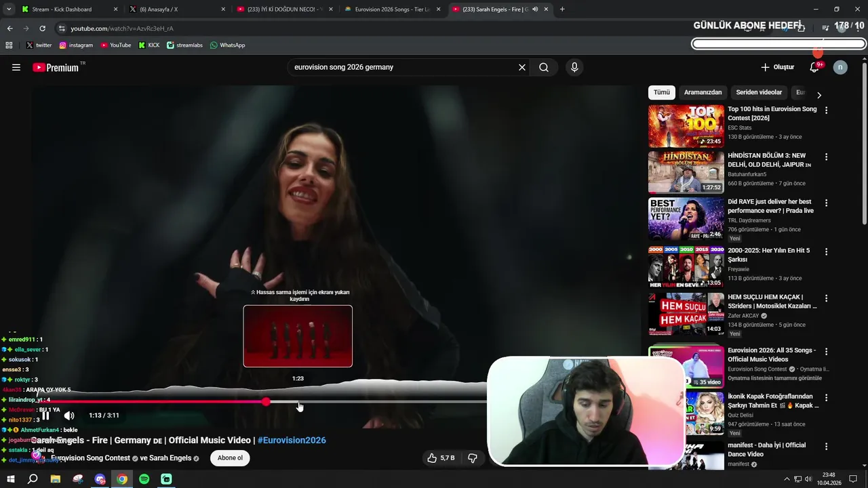Mute the Sarah Engels tab audio icon
This screenshot has height=488, width=868.
tap(535, 9)
